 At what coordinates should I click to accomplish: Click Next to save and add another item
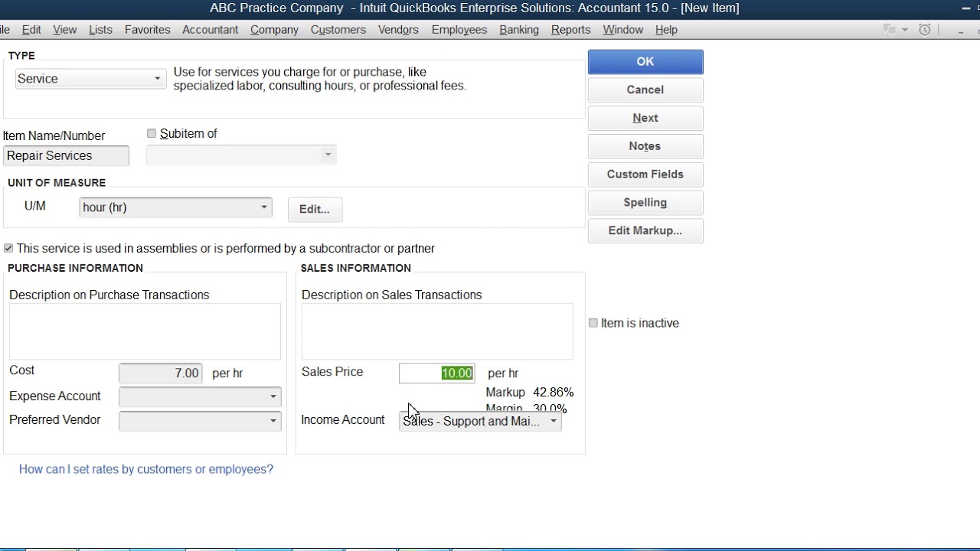(645, 118)
